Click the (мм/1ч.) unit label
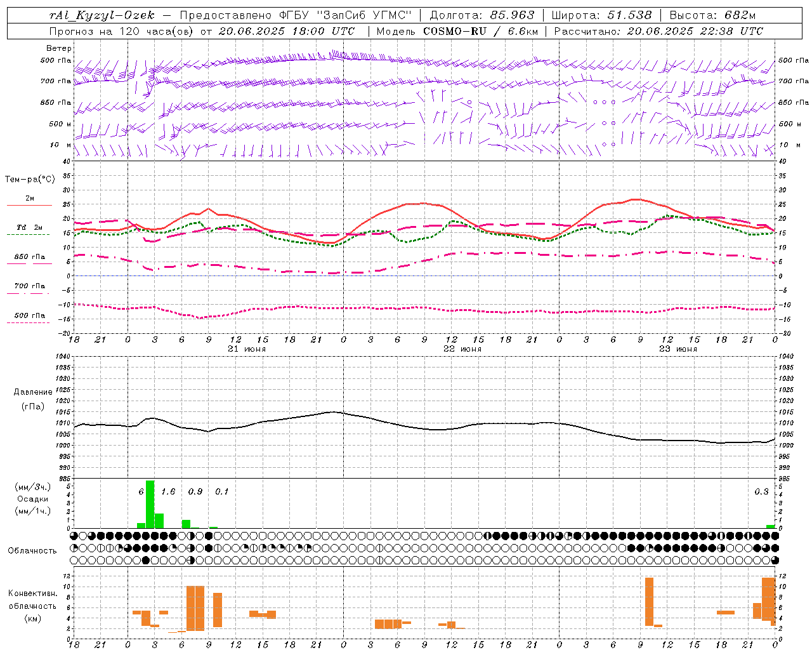The image size is (812, 650). (32, 511)
